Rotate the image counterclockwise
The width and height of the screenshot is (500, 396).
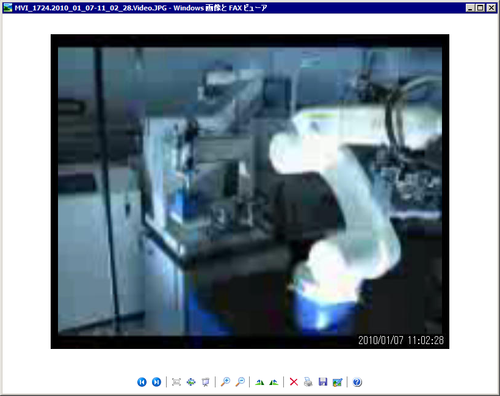[x=274, y=382]
